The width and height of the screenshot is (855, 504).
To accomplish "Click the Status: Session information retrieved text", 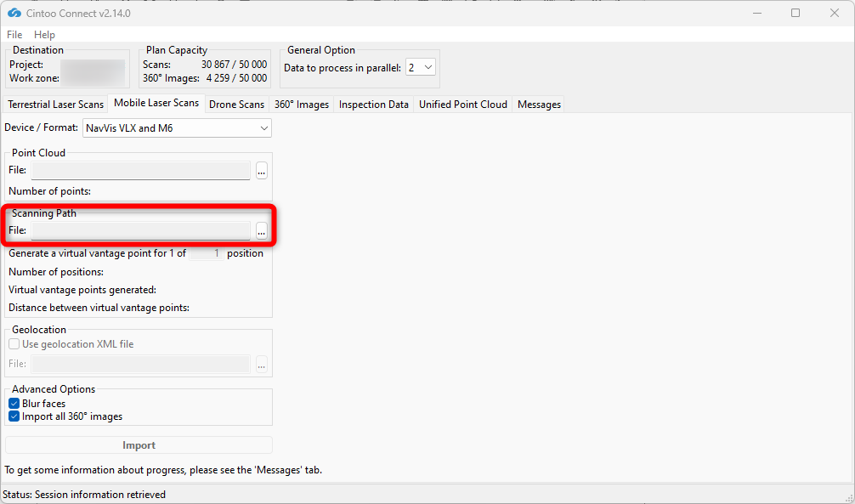I will click(x=84, y=495).
